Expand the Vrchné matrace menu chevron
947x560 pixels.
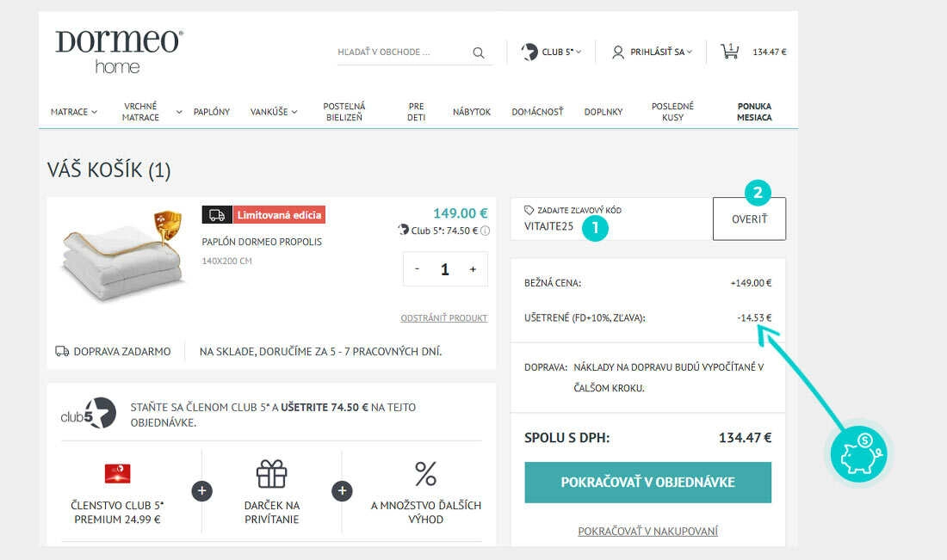coord(179,112)
